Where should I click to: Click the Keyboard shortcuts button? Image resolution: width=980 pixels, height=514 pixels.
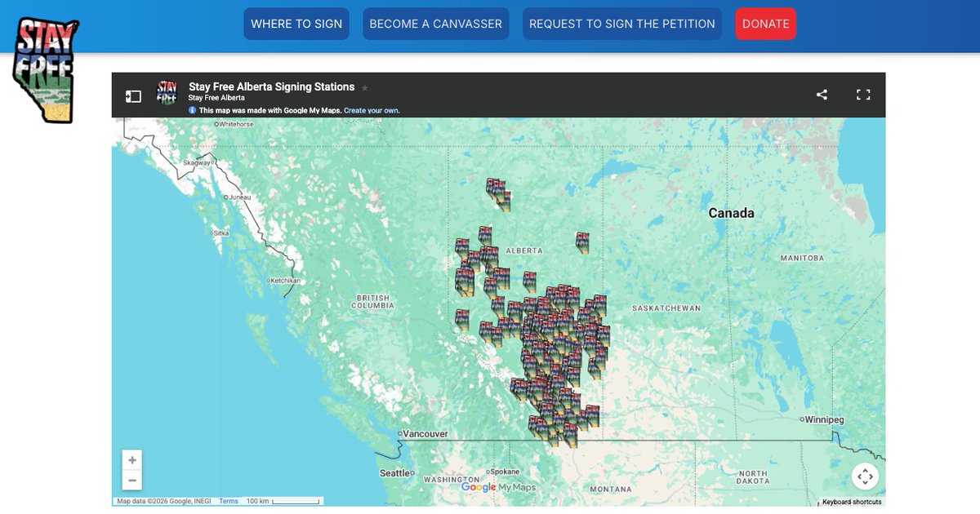(x=852, y=502)
